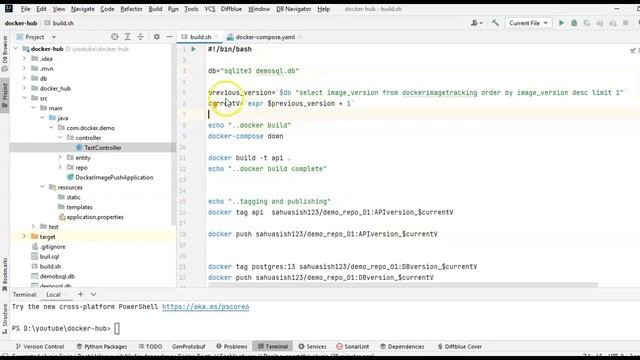
Task: Open the SonarLint tool window
Action: pos(353,347)
